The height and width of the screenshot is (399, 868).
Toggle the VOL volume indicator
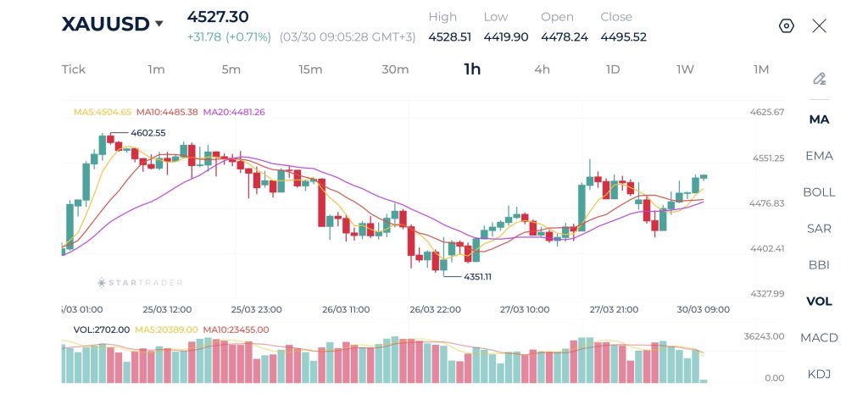[x=819, y=302]
